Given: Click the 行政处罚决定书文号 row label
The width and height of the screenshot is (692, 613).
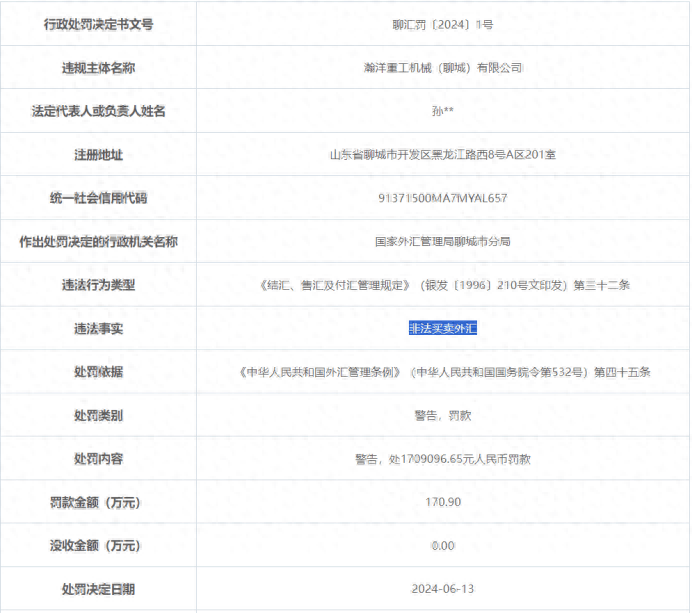Looking at the screenshot, I should tap(98, 24).
